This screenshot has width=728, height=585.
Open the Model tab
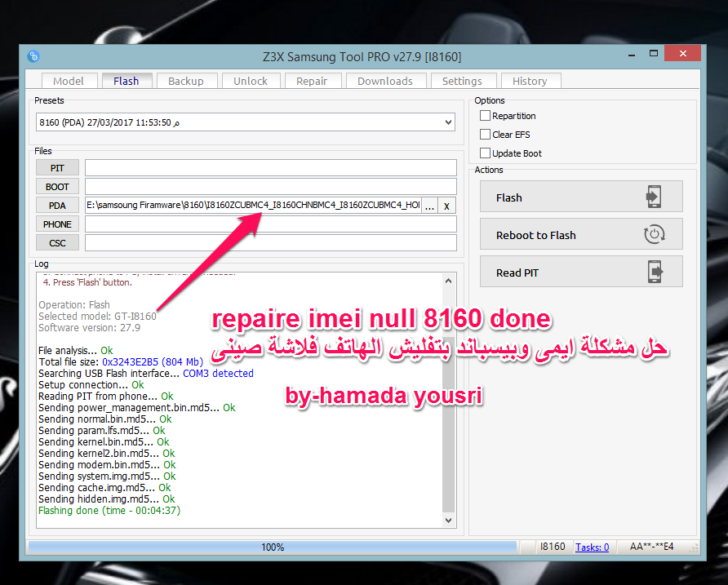(69, 81)
